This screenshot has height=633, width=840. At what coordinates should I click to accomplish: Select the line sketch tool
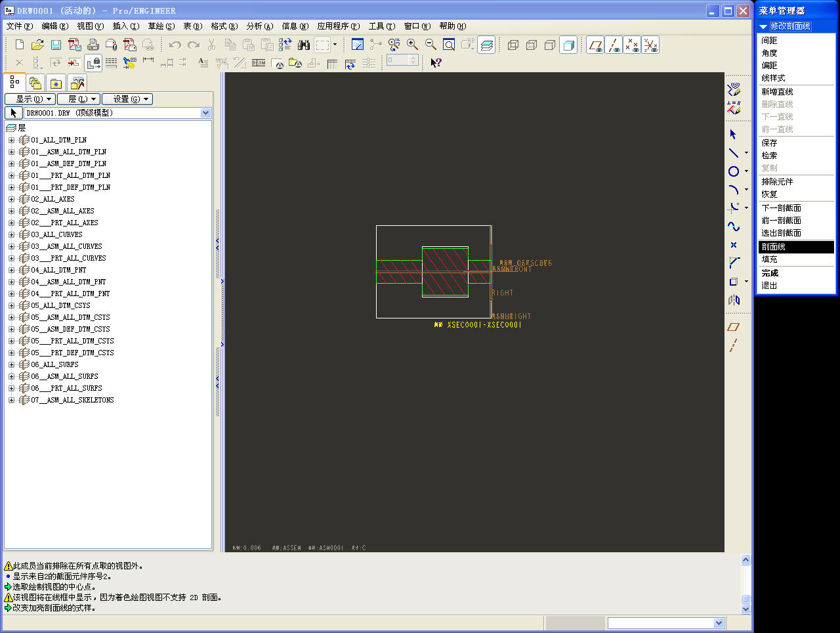(x=734, y=153)
